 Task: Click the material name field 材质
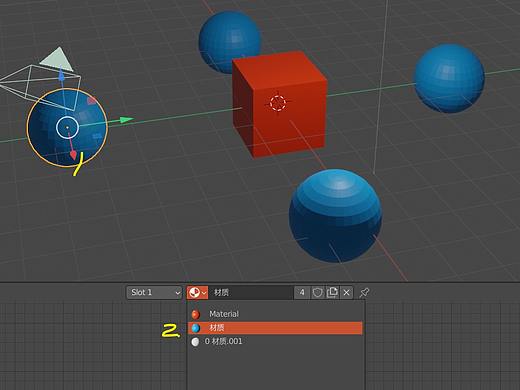click(251, 292)
